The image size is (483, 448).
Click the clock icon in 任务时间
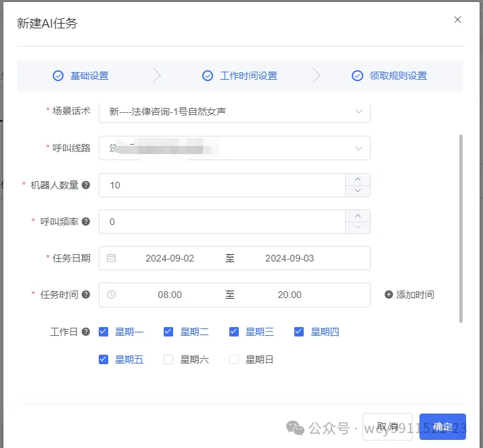tap(111, 295)
